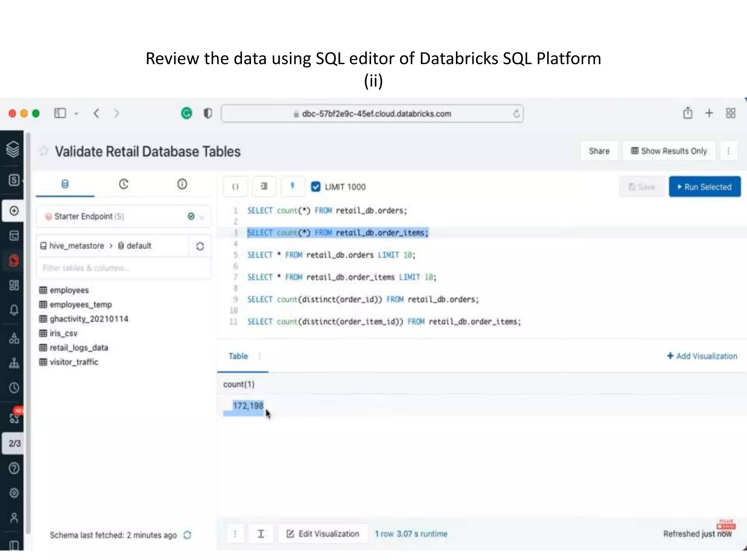Click the privacy shield icon
The height and width of the screenshot is (560, 747).
208,113
